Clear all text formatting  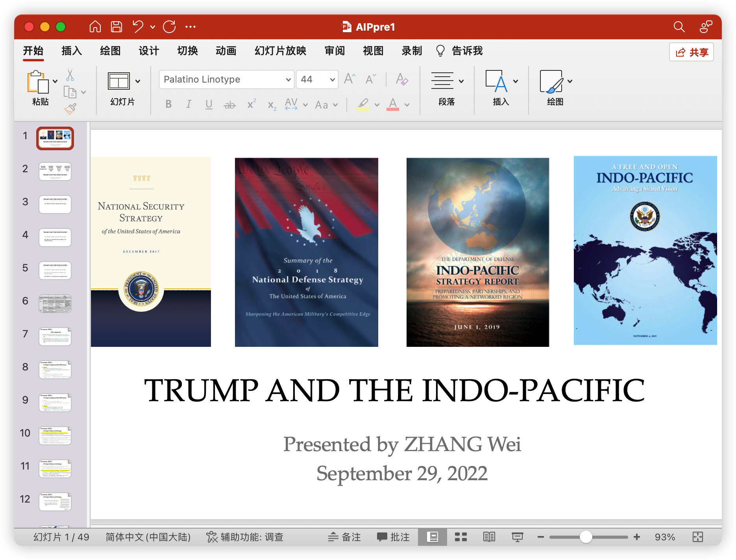(x=402, y=79)
